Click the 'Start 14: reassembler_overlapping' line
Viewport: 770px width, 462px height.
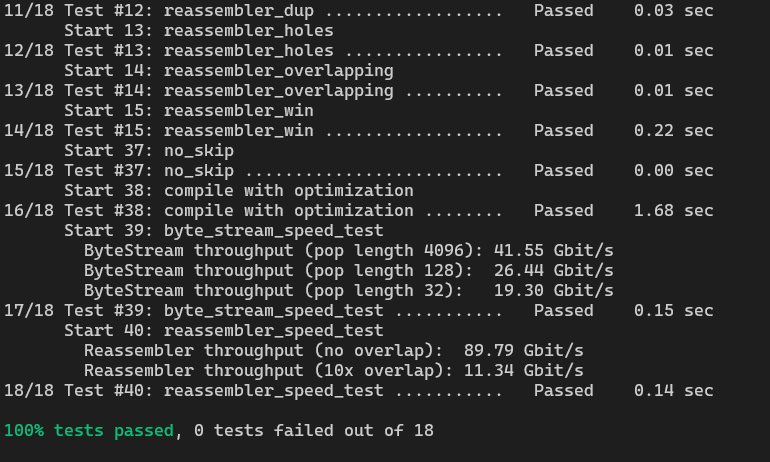[x=229, y=71]
